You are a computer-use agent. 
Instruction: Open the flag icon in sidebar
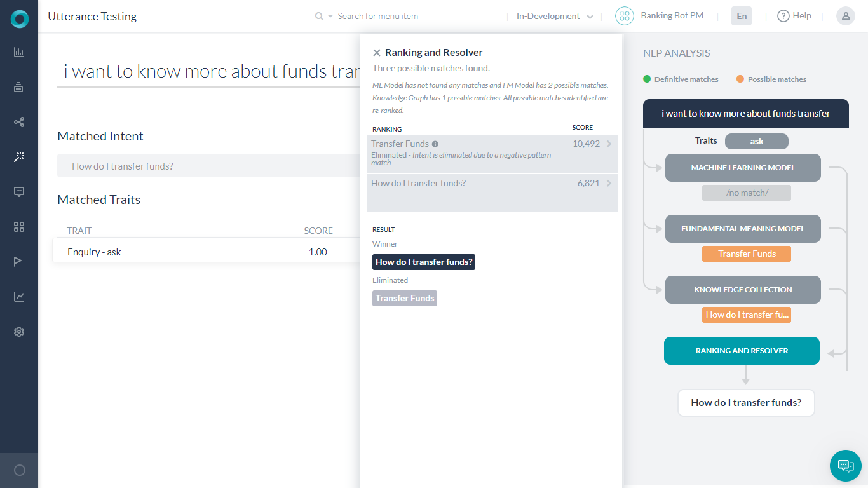(x=19, y=262)
